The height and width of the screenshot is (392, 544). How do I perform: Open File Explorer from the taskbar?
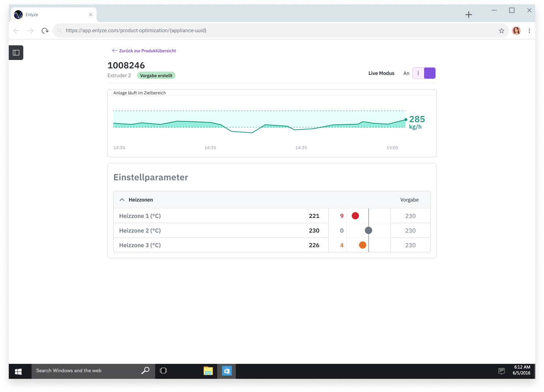click(208, 371)
